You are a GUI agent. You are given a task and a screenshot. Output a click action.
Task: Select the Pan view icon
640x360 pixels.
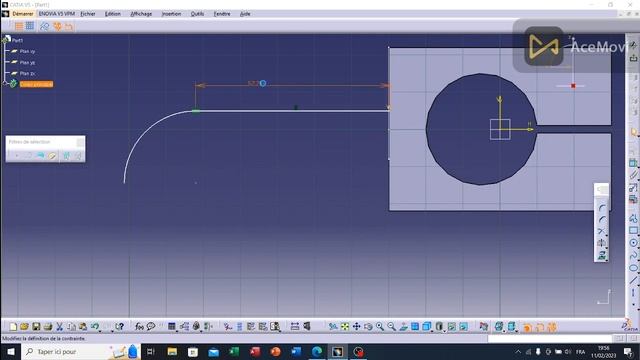(x=356, y=327)
